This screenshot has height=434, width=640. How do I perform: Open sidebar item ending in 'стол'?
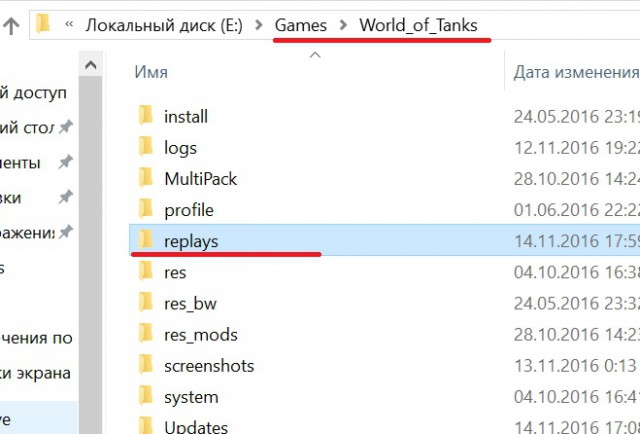pos(27,127)
